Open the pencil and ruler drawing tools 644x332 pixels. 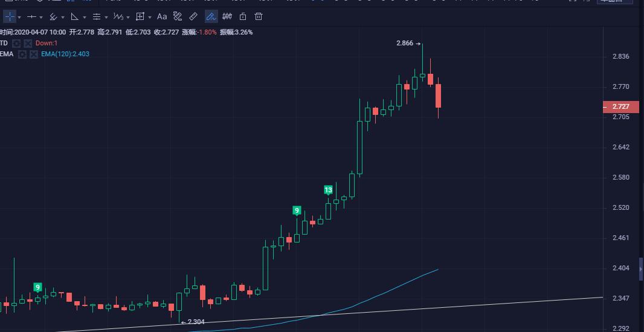point(178,16)
